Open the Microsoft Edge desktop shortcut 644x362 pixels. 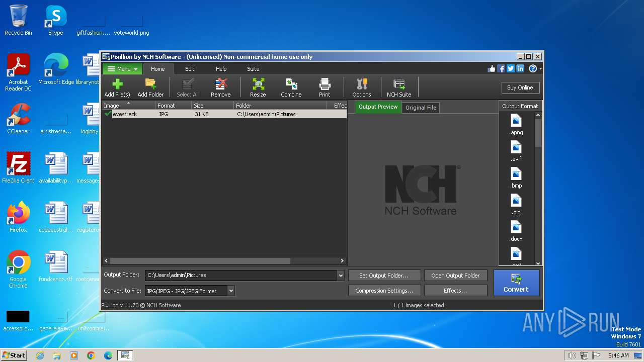click(x=56, y=69)
